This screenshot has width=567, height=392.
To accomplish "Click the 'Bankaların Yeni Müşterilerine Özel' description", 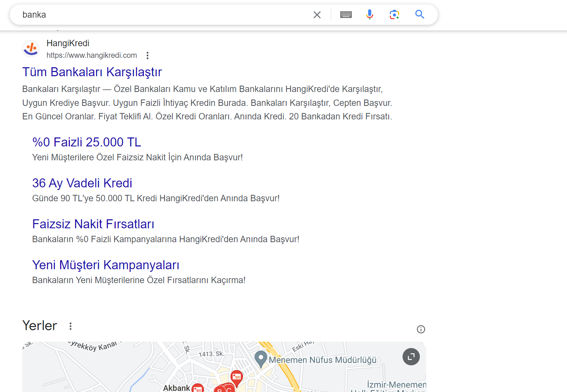I will click(x=139, y=280).
